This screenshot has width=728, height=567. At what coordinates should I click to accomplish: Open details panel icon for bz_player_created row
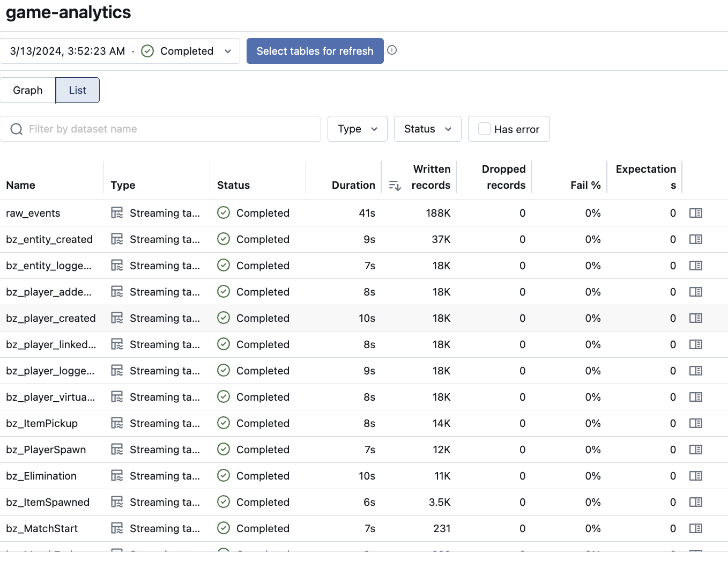click(x=695, y=318)
